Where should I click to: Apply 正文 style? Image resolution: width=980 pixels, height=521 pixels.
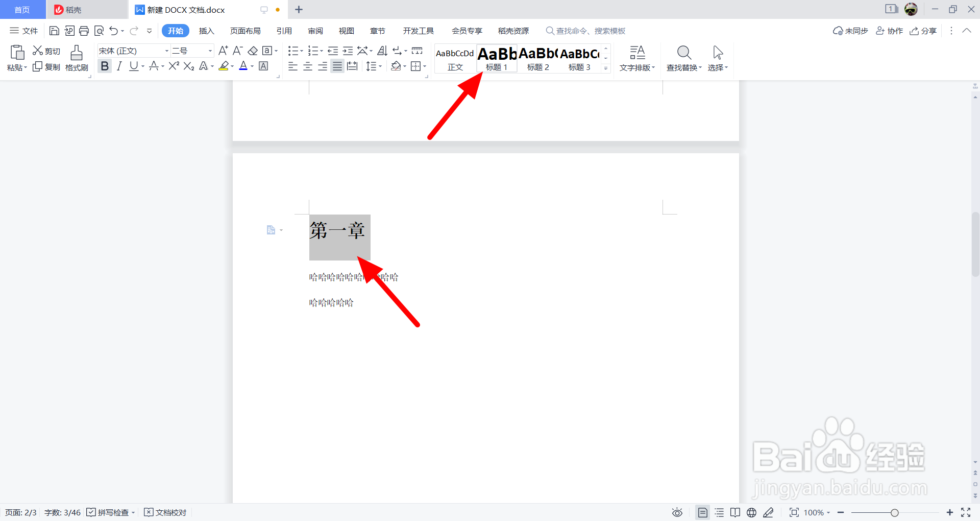(455, 59)
